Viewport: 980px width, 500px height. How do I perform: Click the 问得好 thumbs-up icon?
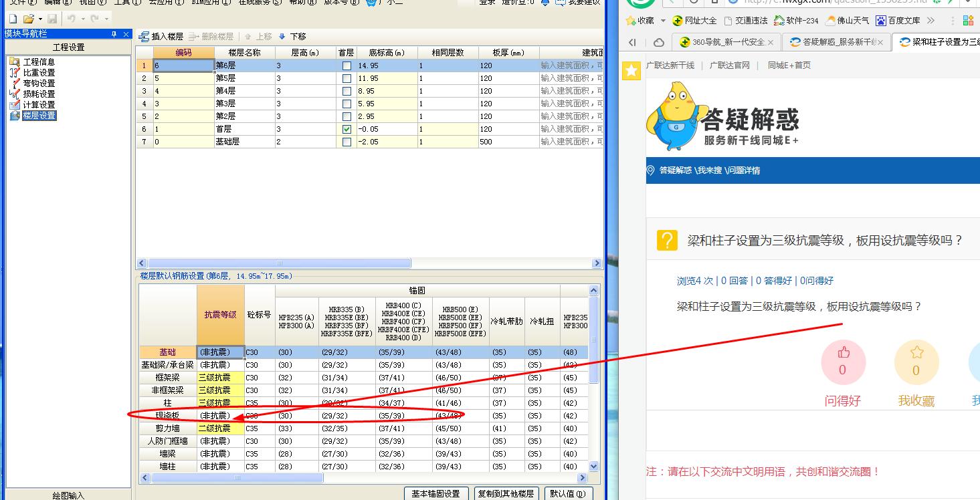pyautogui.click(x=844, y=352)
